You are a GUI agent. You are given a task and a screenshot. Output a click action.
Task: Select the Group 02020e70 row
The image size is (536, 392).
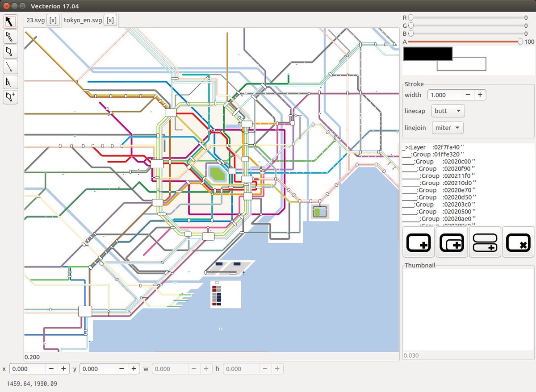[x=468, y=190]
